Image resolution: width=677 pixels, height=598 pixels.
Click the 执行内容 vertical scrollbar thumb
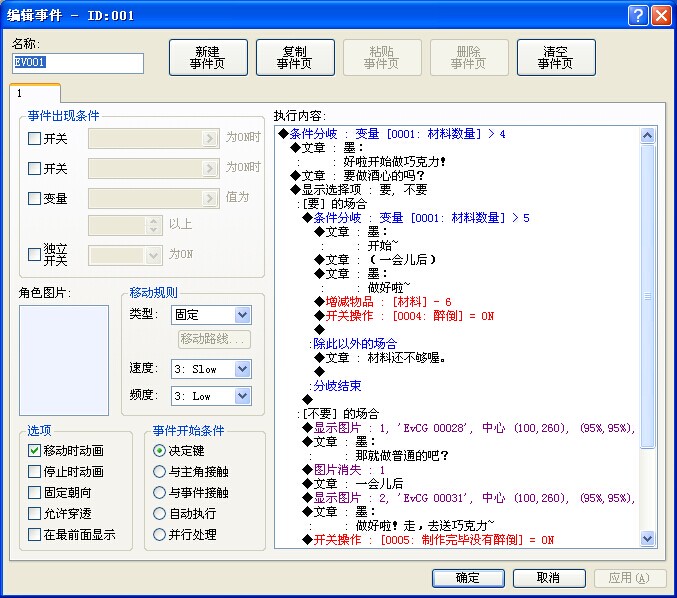click(647, 297)
